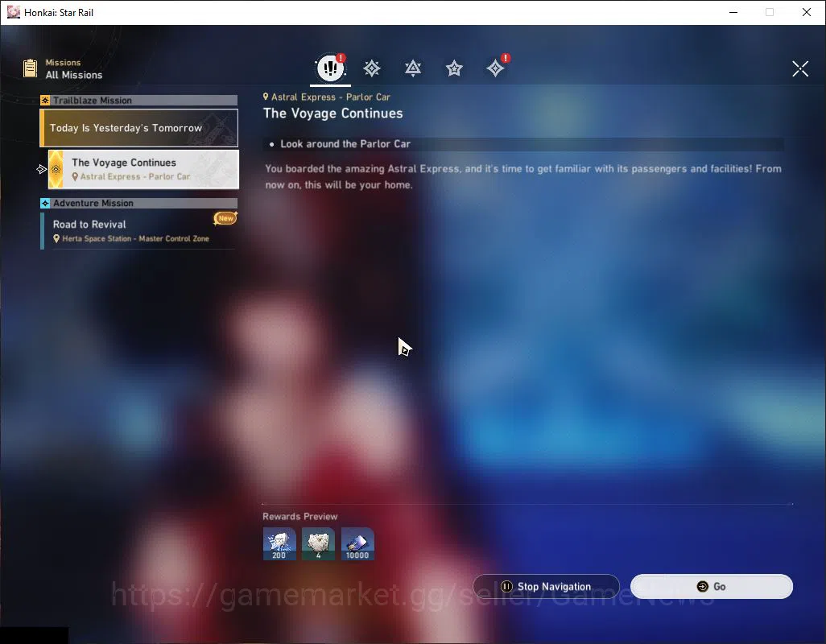Click the Stop Navigation button

[547, 587]
